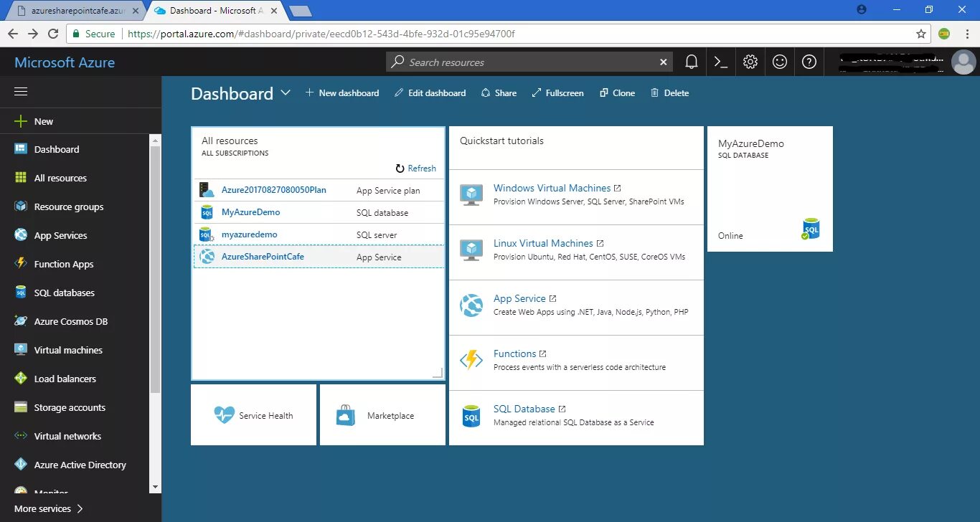
Task: Close the Dashboard browser tab
Action: click(275, 11)
